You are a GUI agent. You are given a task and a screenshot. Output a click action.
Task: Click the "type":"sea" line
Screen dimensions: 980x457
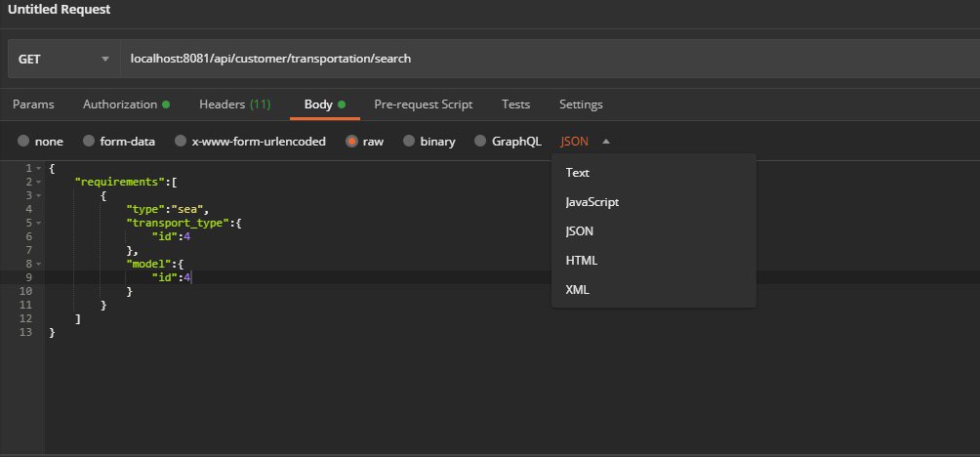click(x=167, y=209)
